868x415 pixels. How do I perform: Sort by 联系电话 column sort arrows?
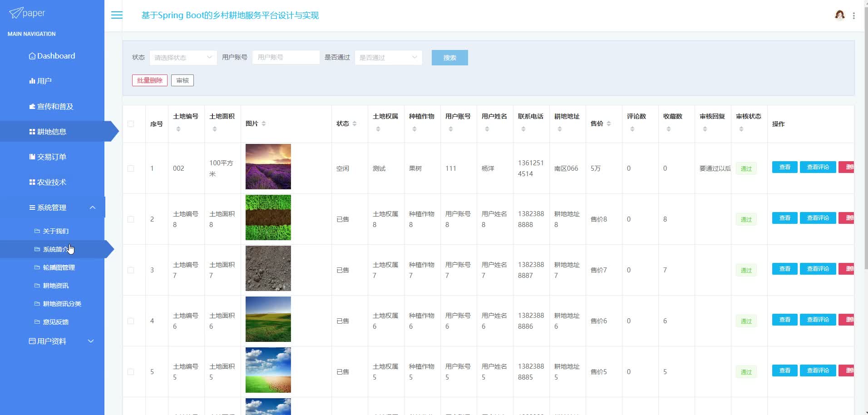(523, 129)
